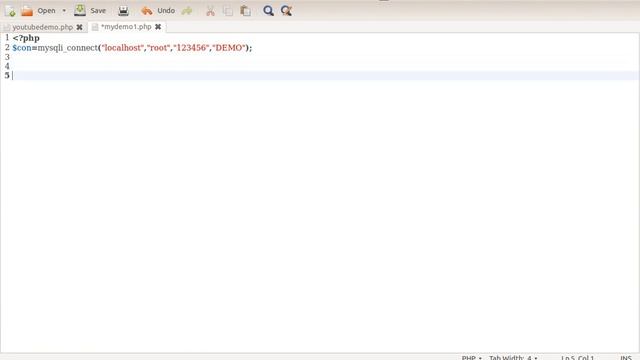This screenshot has height=360, width=640.
Task: Click the $con variable in line 2
Action: 22,48
